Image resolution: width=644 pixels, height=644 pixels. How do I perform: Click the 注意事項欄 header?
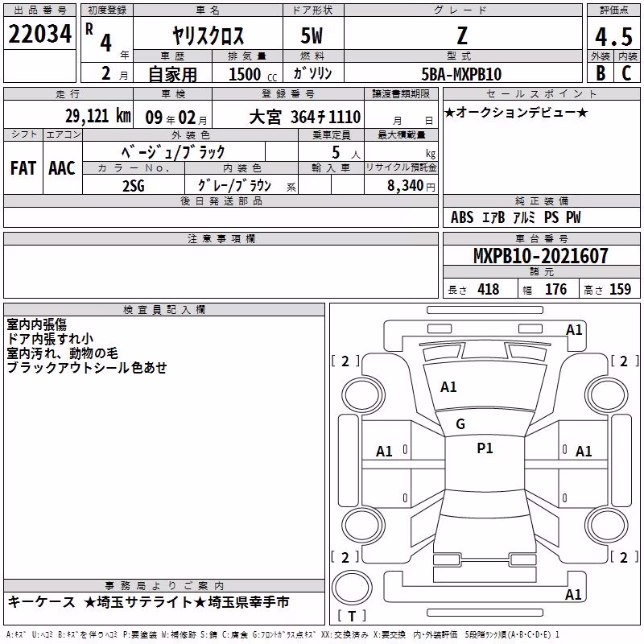tap(221, 238)
